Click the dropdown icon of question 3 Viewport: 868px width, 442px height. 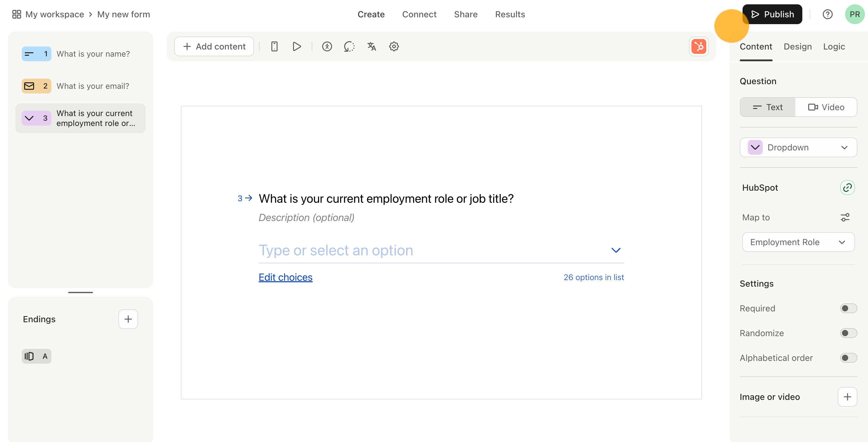pos(29,118)
